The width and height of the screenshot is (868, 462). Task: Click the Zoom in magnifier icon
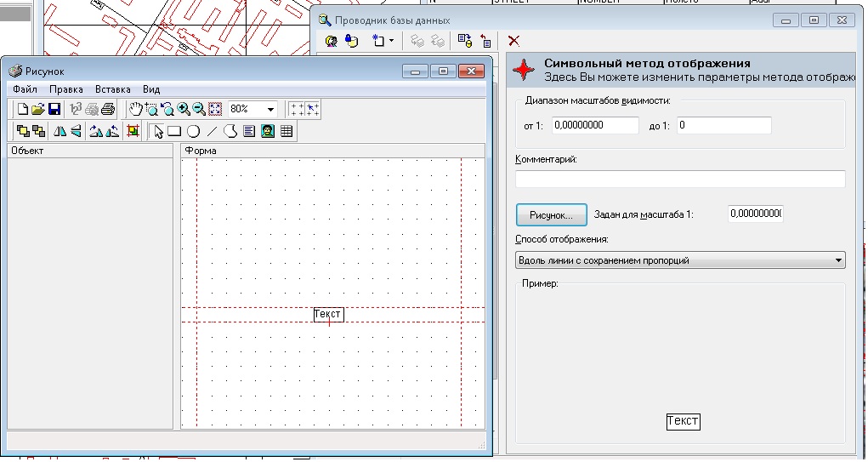click(184, 109)
